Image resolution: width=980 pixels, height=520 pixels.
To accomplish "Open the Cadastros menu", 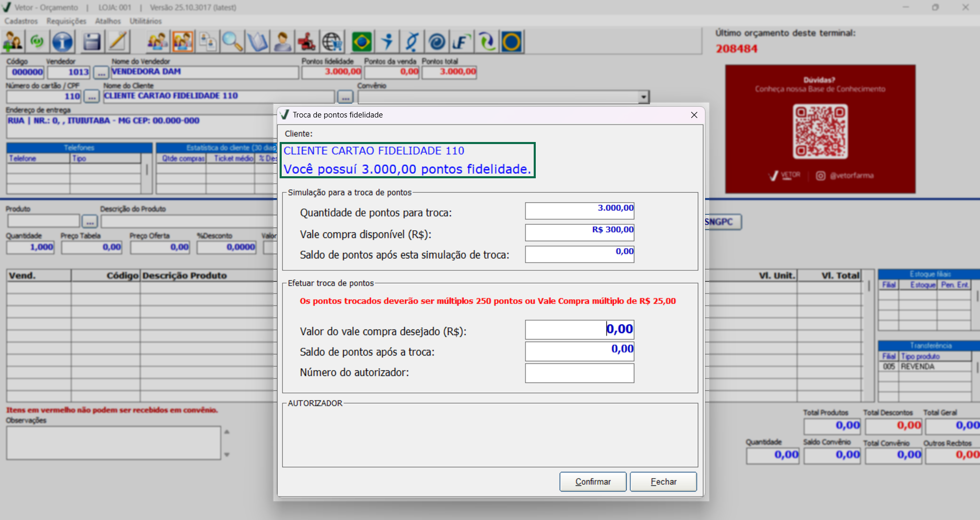I will (21, 21).
